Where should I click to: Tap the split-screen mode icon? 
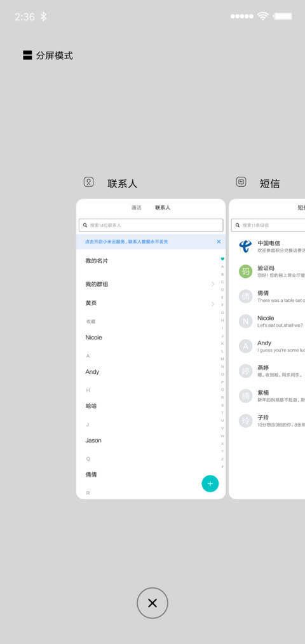27,55
